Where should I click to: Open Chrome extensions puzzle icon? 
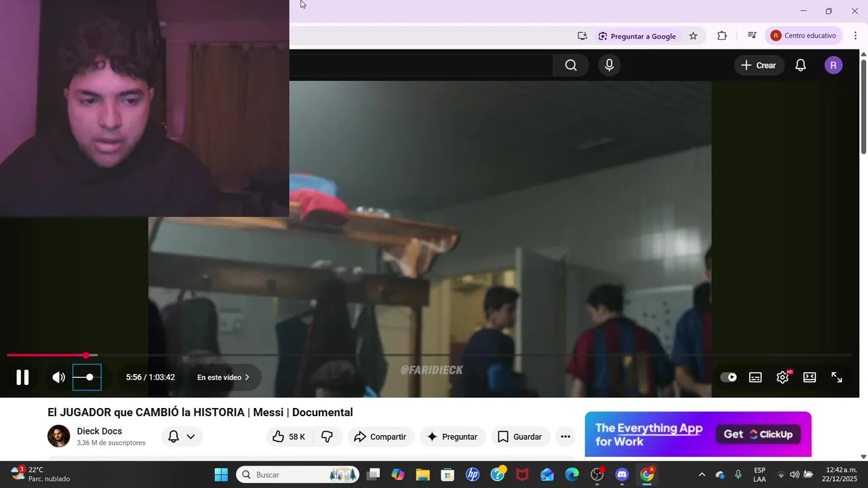(x=722, y=36)
